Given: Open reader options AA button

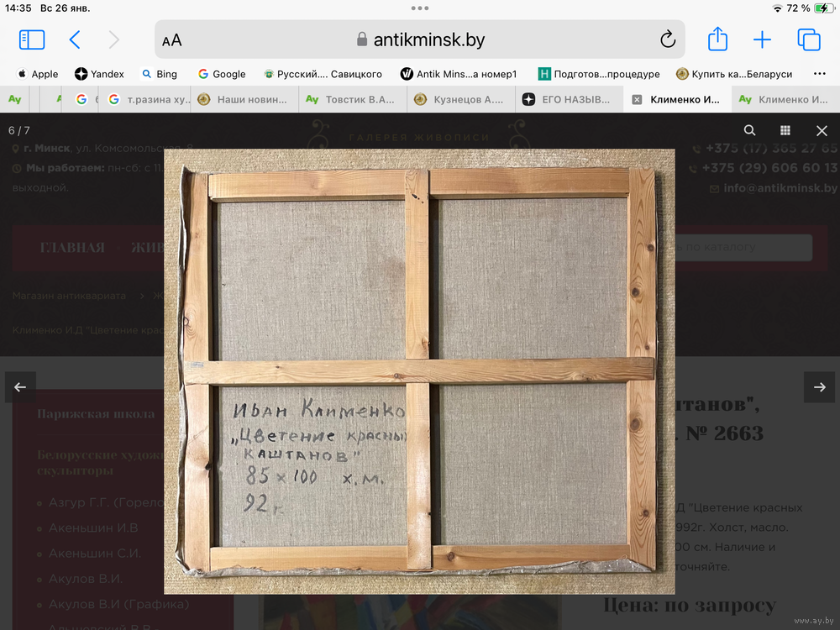Looking at the screenshot, I should click(172, 40).
